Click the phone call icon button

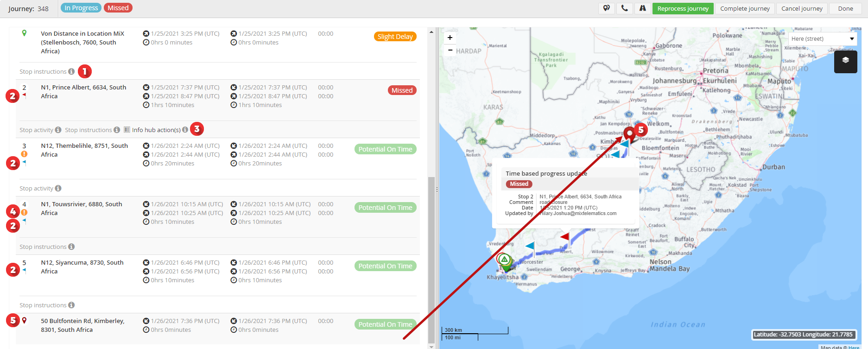point(624,8)
